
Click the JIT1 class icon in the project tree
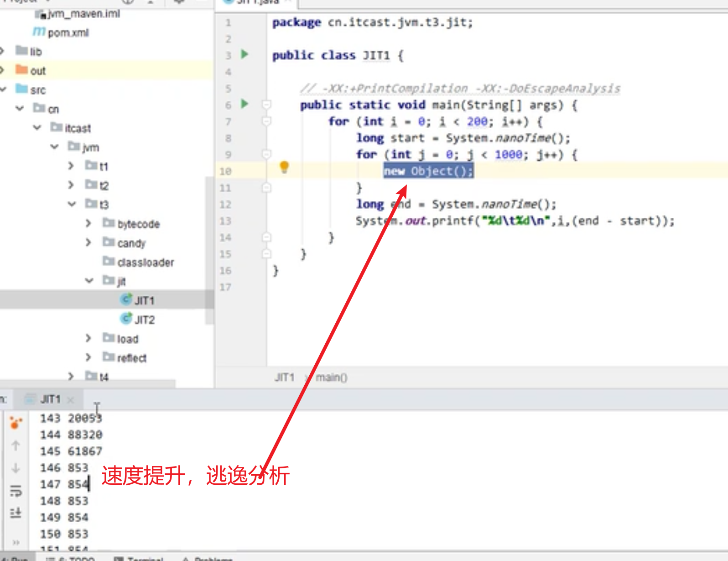point(126,299)
